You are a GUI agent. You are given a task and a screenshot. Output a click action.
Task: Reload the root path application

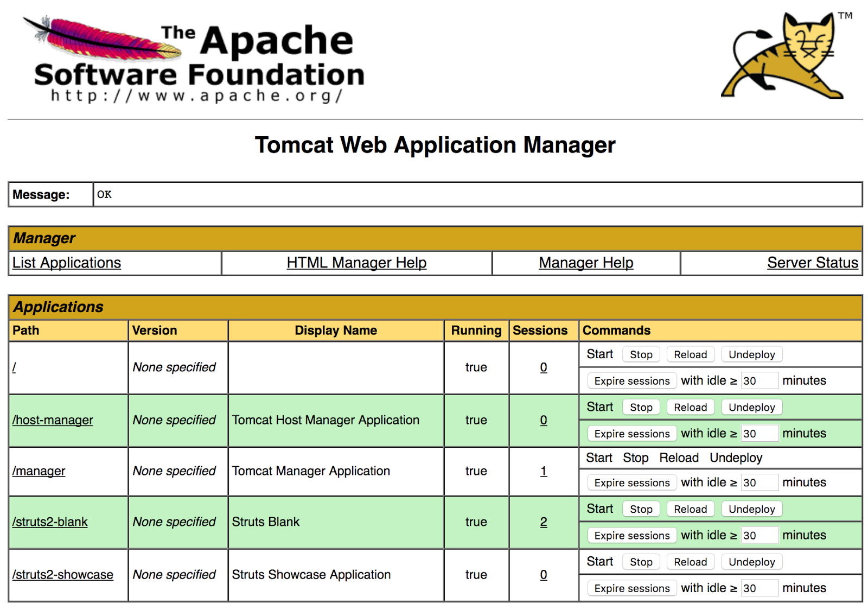(x=691, y=354)
